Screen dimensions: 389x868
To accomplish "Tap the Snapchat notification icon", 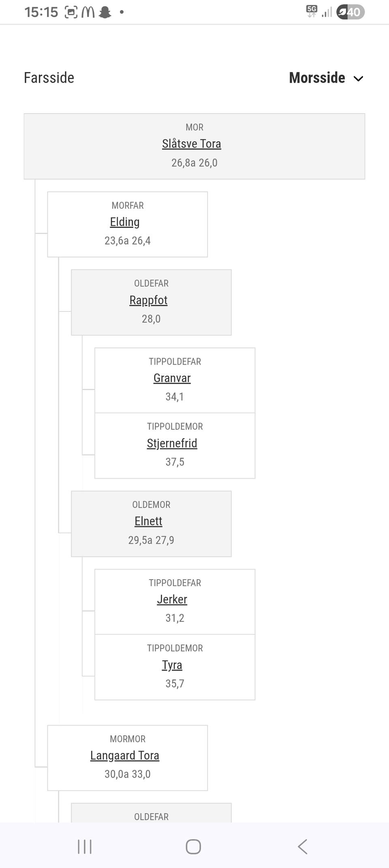I will coord(105,12).
